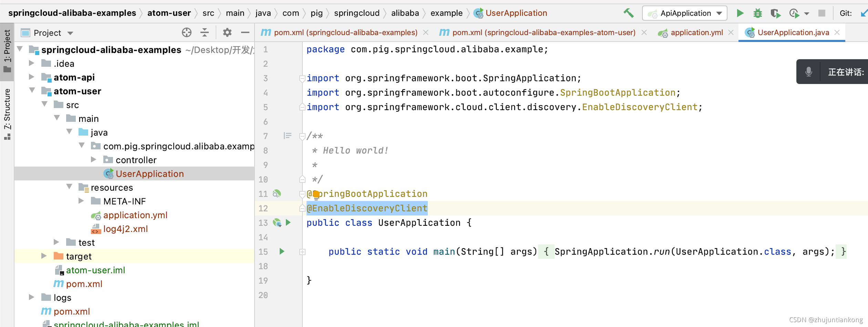This screenshot has width=868, height=327.
Task: Close pom.xml atom-user tab
Action: point(644,32)
